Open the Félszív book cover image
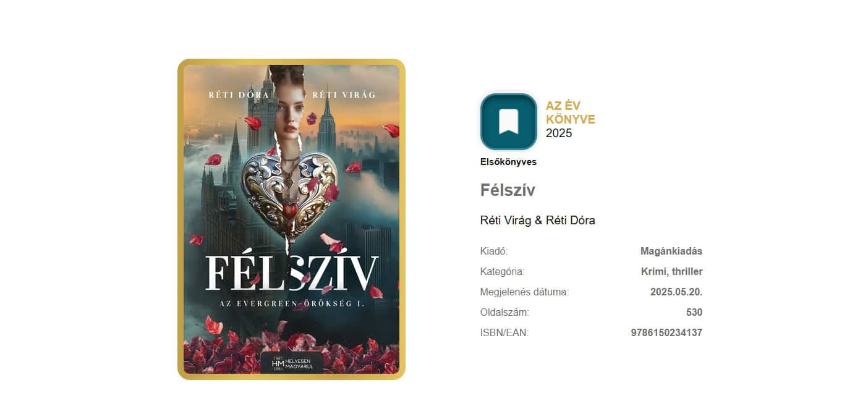The width and height of the screenshot is (868, 414). click(291, 219)
